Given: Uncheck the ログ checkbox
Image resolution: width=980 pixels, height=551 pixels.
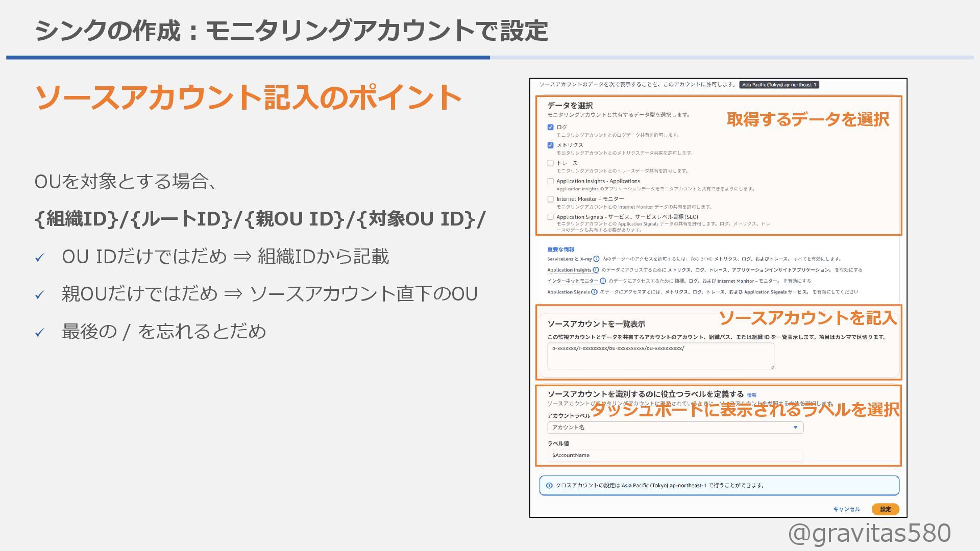Looking at the screenshot, I should [550, 127].
